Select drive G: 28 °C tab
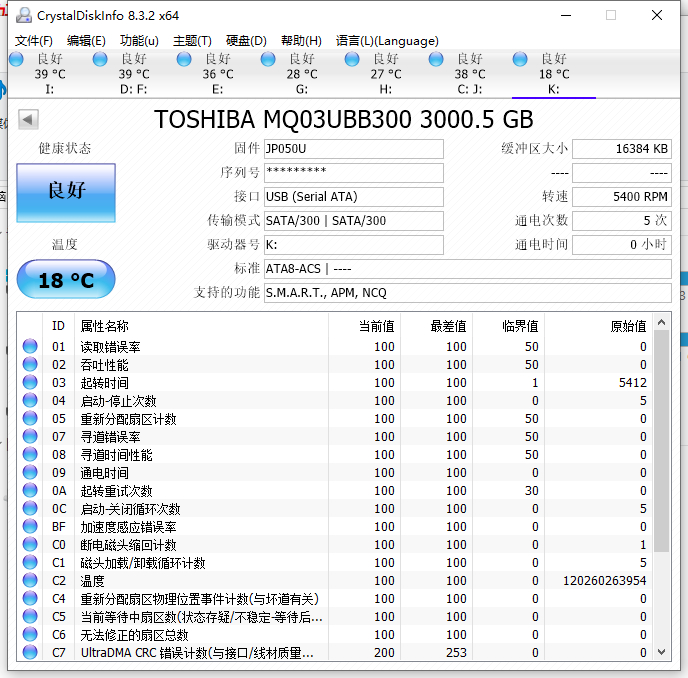688x678 pixels. click(302, 74)
